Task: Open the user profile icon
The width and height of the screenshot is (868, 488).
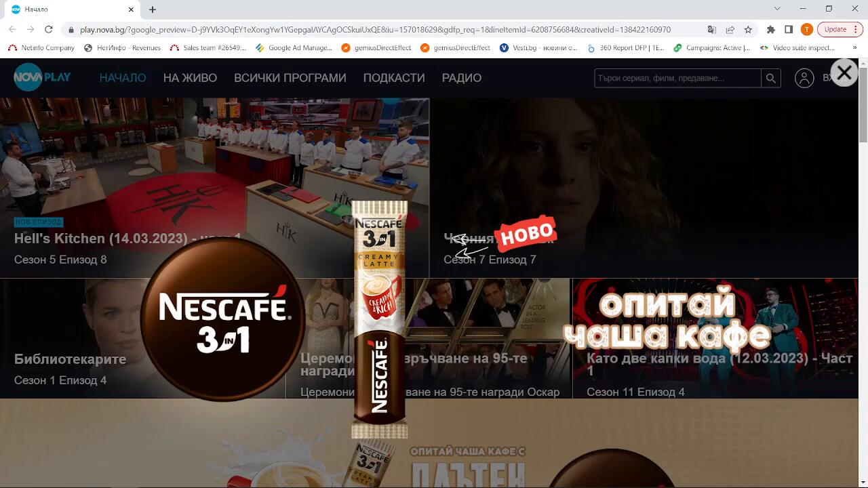Action: point(804,79)
